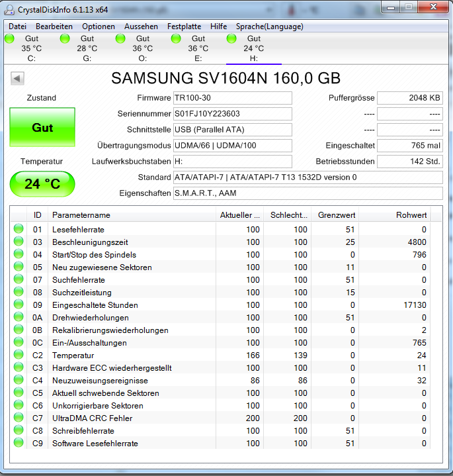
Task: Open the Hilfe menu
Action: pos(219,26)
